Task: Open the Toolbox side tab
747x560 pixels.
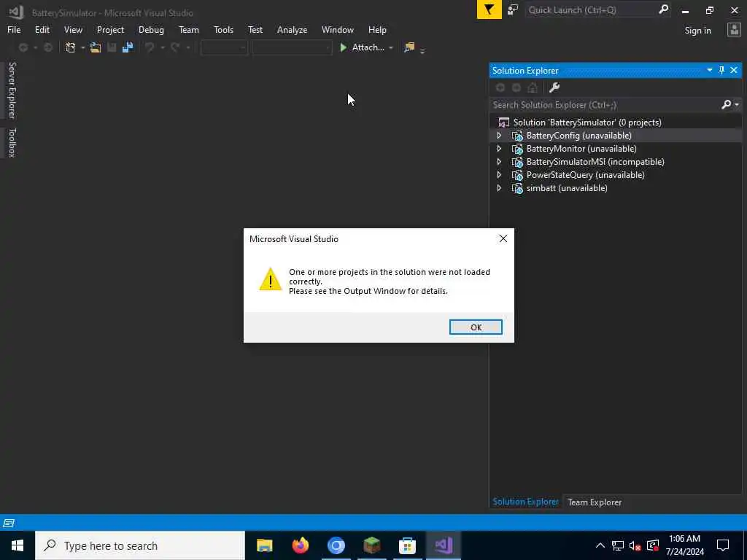Action: click(x=12, y=142)
